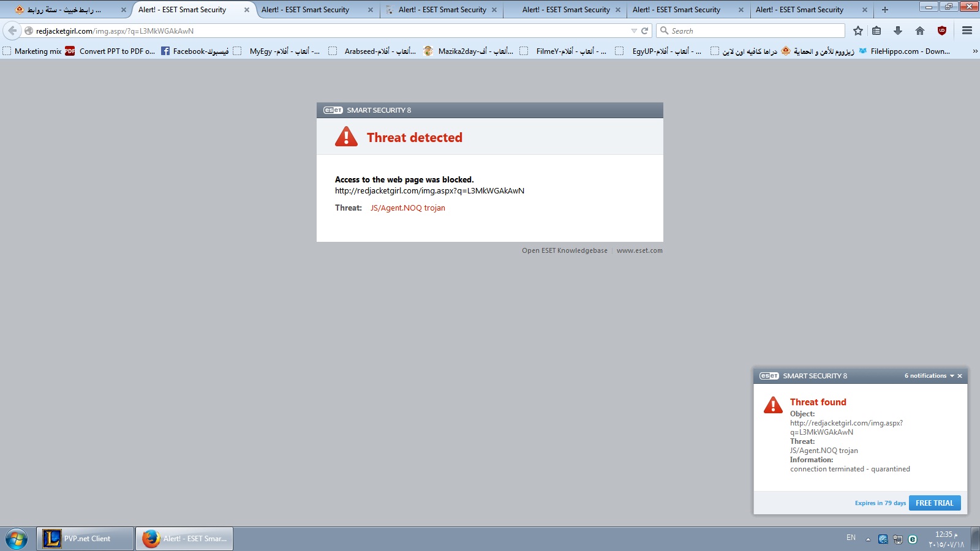Viewport: 980px width, 551px height.
Task: Click the Threat detected heading
Action: (x=415, y=138)
